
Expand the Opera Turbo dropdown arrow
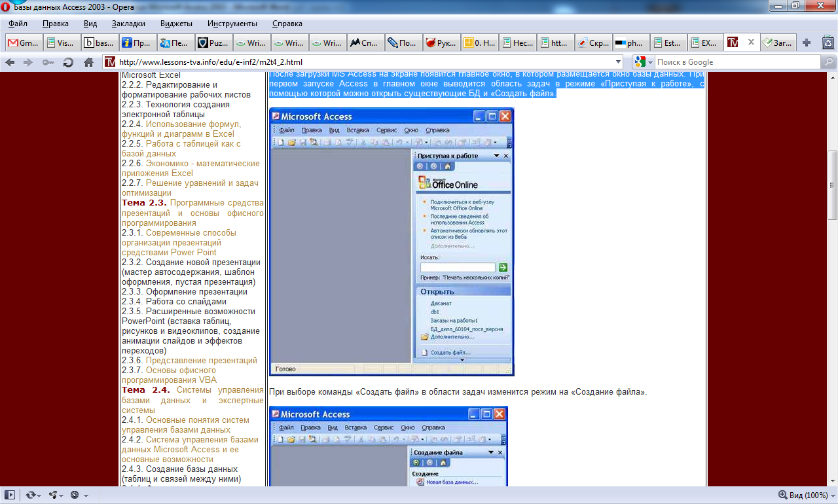click(85, 495)
